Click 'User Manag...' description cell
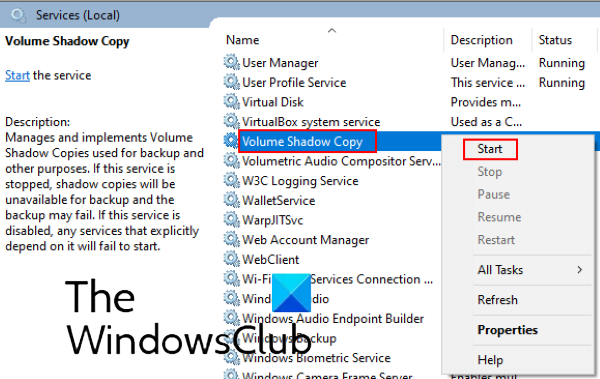This screenshot has width=600, height=379. (488, 63)
